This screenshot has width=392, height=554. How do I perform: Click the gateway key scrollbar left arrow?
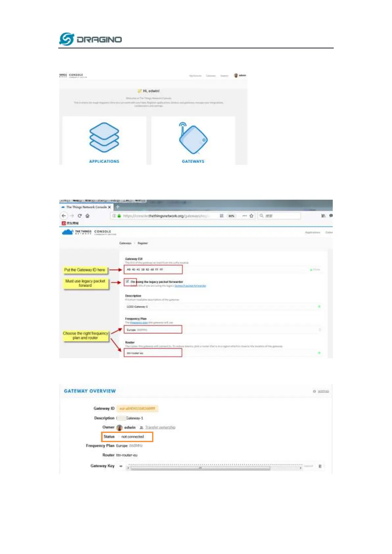[x=128, y=468]
